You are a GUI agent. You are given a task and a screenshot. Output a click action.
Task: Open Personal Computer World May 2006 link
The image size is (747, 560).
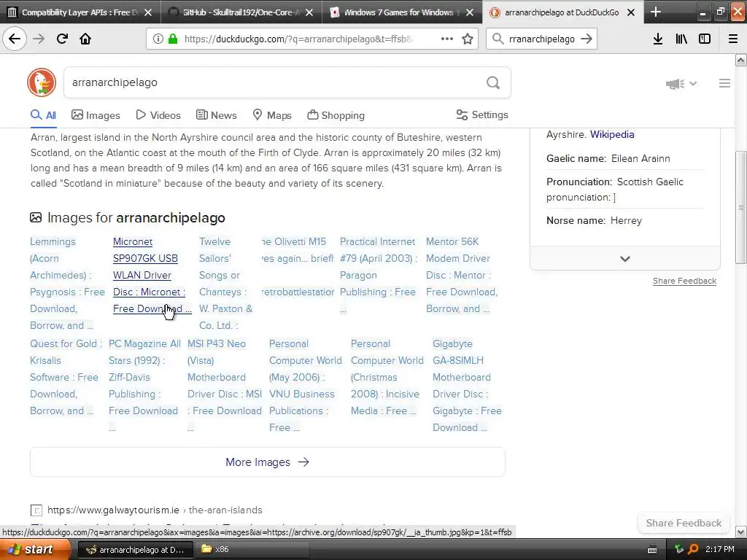click(x=305, y=385)
